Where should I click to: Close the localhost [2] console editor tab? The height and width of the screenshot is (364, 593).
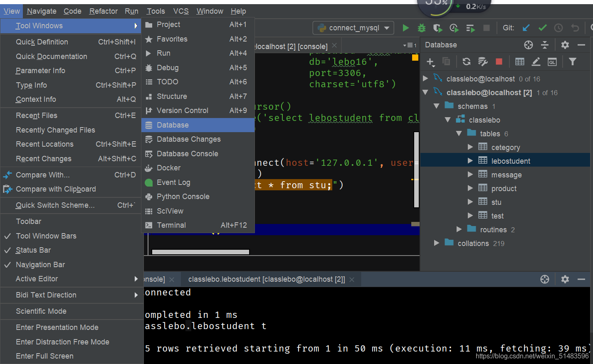point(334,45)
